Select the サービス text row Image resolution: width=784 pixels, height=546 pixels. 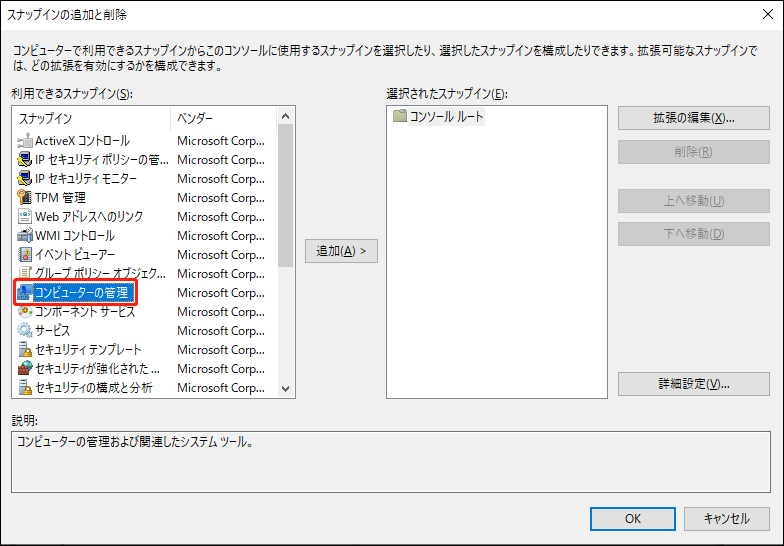point(52,331)
